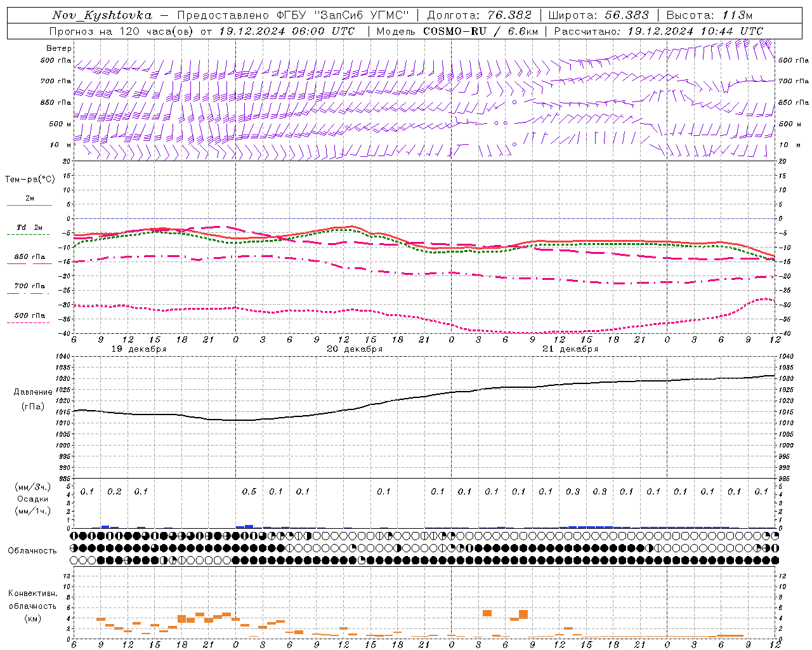Screen dimensions: 812x650
Task: Click the (км) unit under convective cloudiness
Action: 32,618
